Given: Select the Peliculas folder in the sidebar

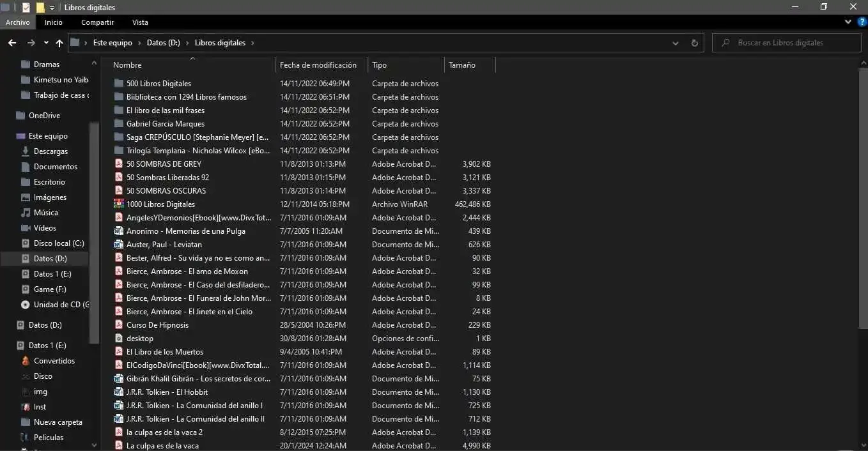Looking at the screenshot, I should coord(49,438).
